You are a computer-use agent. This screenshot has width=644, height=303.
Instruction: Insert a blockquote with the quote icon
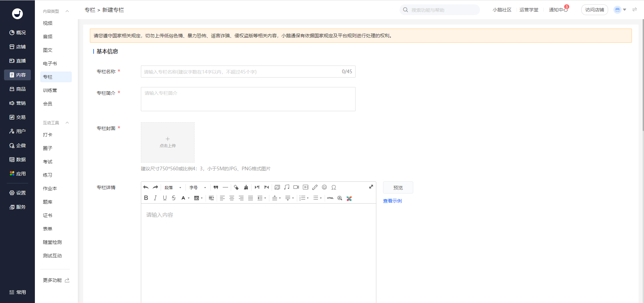click(216, 187)
